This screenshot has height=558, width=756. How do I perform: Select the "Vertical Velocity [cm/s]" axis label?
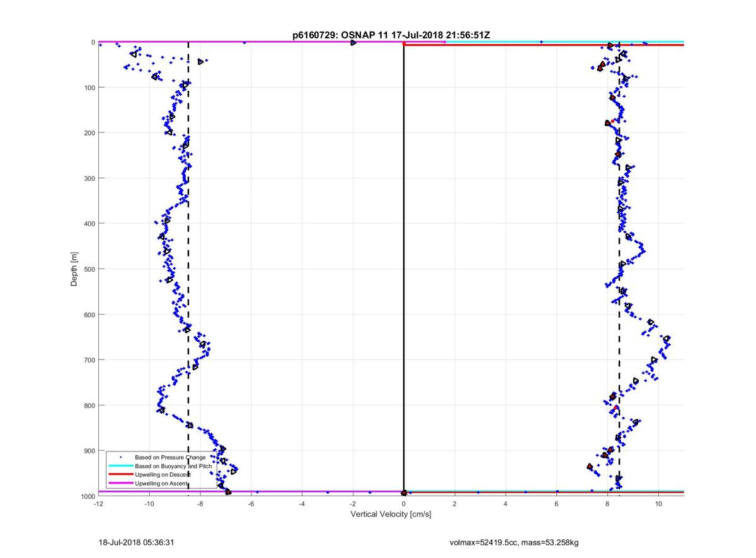pyautogui.click(x=391, y=514)
